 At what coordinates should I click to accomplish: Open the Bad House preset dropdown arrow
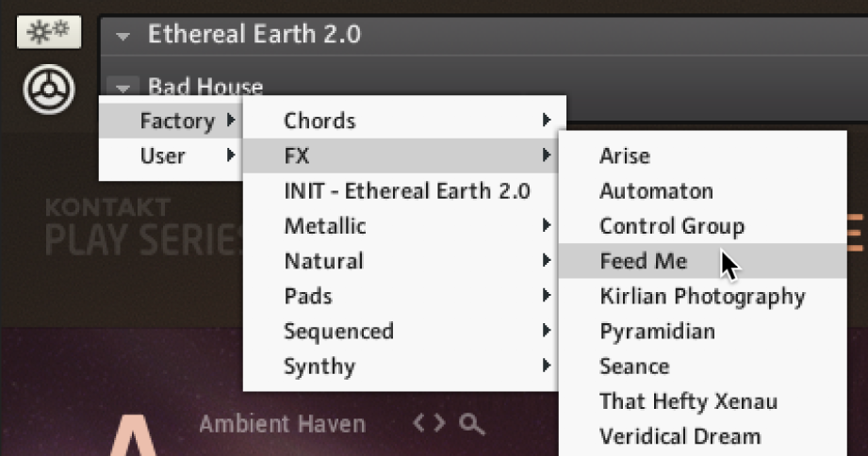point(123,86)
